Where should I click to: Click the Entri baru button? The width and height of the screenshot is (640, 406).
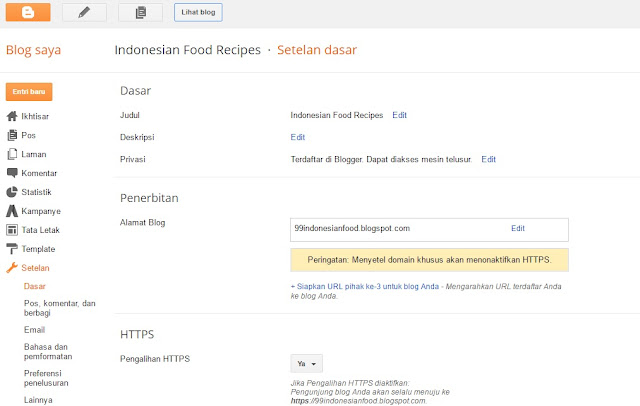tap(29, 92)
